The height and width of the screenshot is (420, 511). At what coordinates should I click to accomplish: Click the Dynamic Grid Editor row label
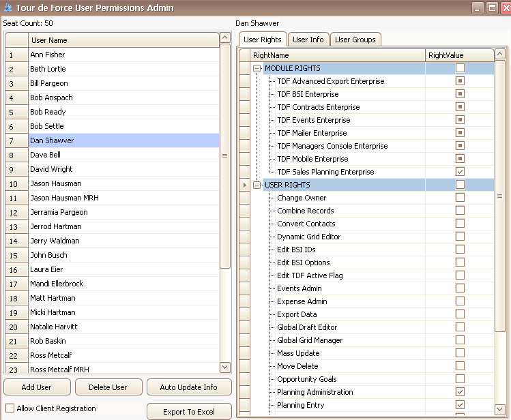pyautogui.click(x=308, y=237)
